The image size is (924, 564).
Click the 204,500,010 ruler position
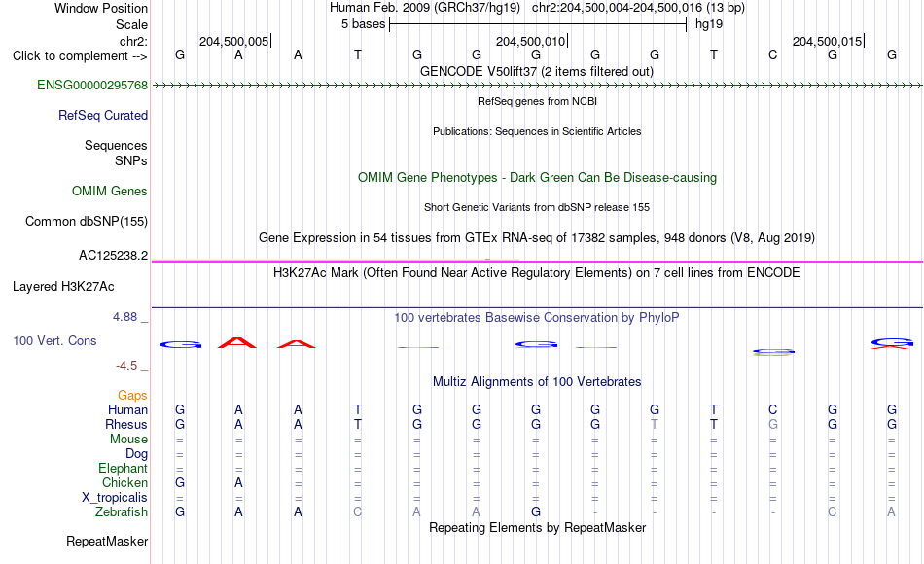tap(530, 41)
